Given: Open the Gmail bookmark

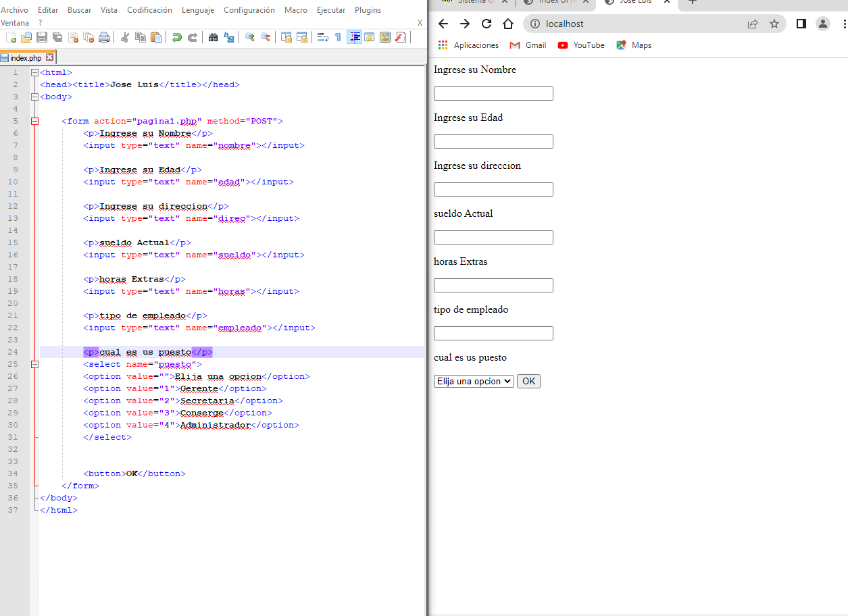Looking at the screenshot, I should [x=528, y=45].
